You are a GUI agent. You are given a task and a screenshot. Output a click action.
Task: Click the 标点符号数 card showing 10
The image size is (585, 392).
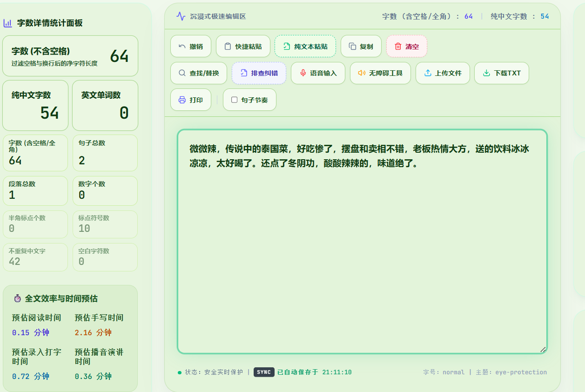pyautogui.click(x=105, y=224)
